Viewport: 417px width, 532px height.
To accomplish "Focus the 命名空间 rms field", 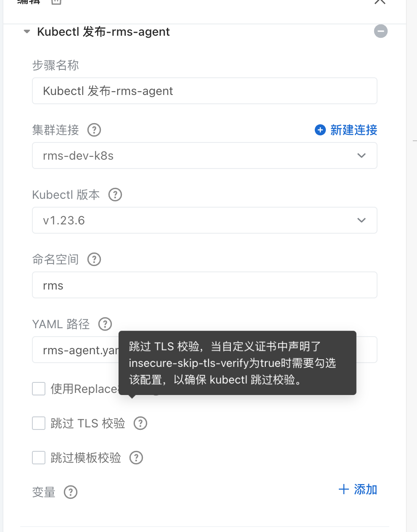I will coord(205,285).
